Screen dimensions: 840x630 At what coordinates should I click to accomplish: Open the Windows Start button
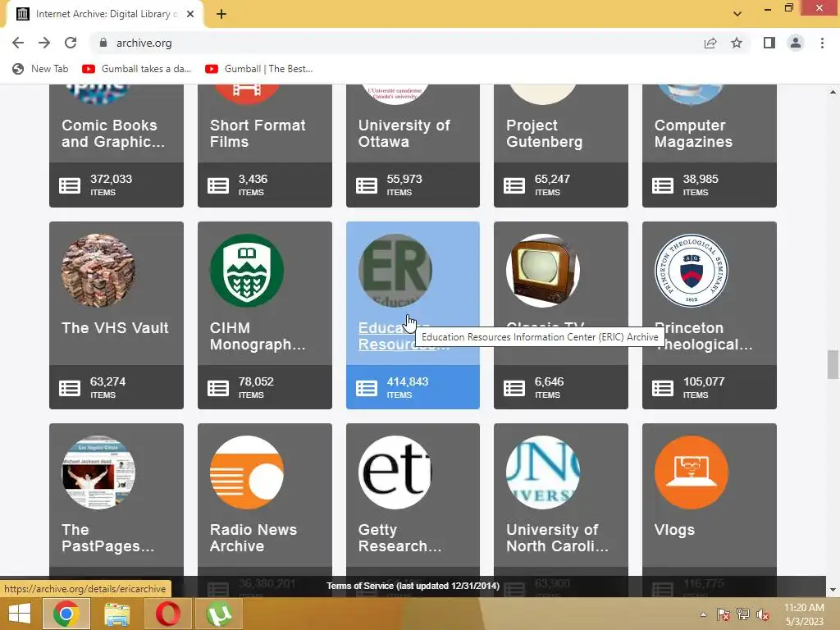(x=20, y=614)
